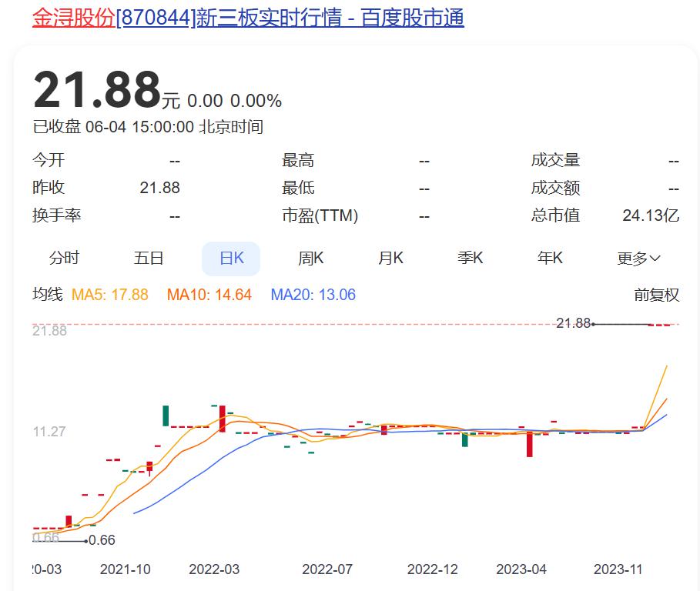Click the tall red candlestick near 2023-04
The image size is (700, 591).
530,444
